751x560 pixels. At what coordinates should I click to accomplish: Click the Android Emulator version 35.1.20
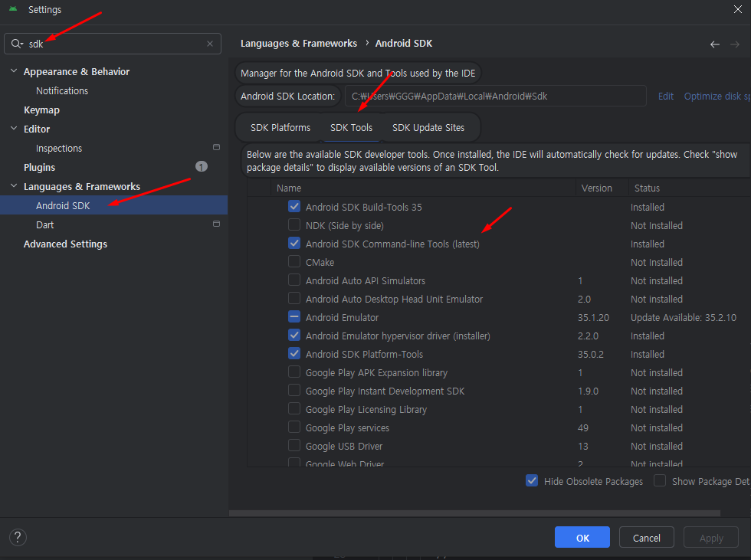pyautogui.click(x=593, y=317)
